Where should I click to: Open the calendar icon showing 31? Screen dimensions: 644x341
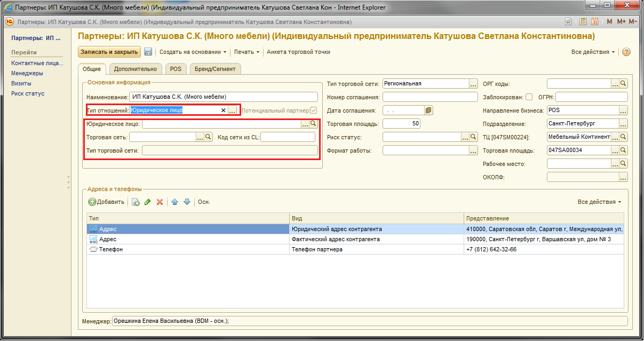pos(594,22)
